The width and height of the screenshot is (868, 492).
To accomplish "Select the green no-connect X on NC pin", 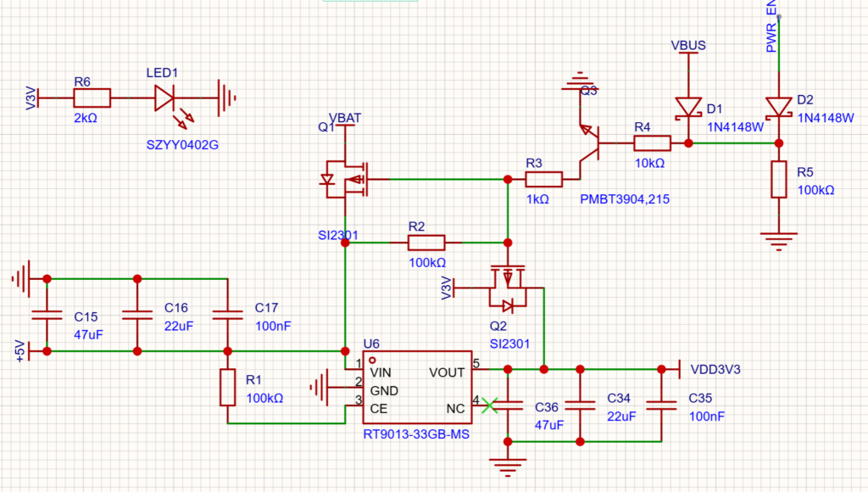I will [489, 407].
